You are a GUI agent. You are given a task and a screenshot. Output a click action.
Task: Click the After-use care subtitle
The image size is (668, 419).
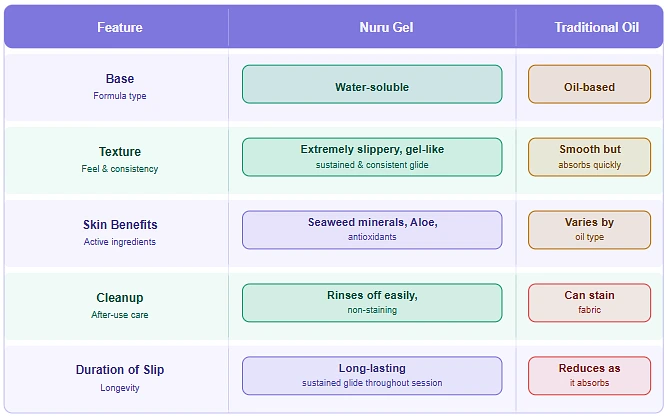(119, 315)
